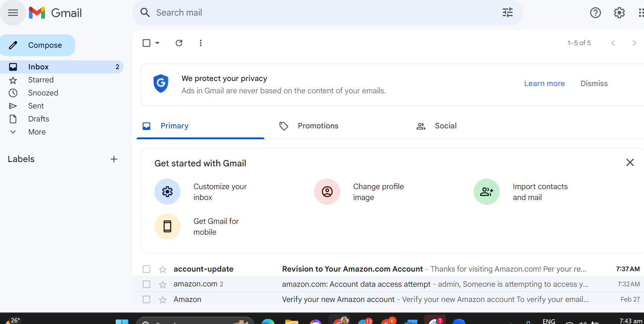
Task: Open Get Gmail for mobile
Action: click(197, 226)
